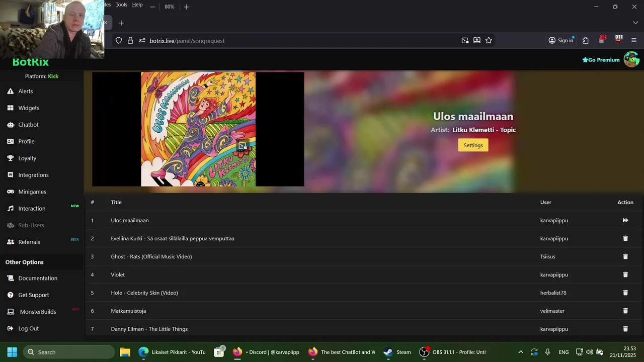
Task: Delete Ghost - Rats from the queue
Action: click(625, 256)
